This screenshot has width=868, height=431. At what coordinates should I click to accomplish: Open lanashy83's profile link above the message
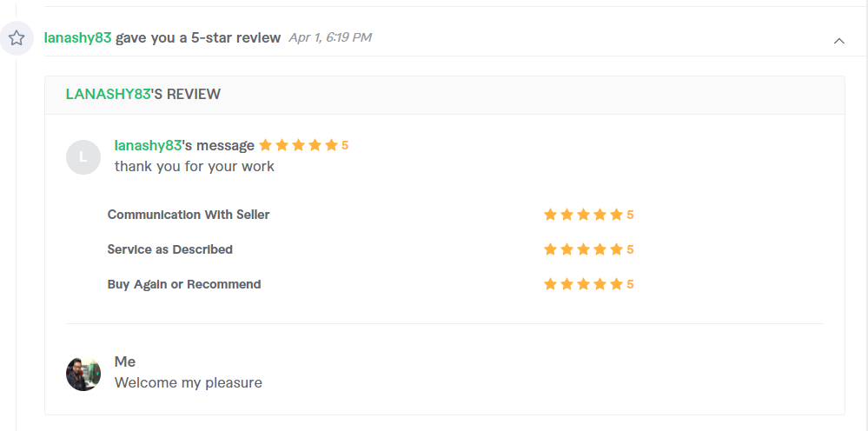[148, 145]
